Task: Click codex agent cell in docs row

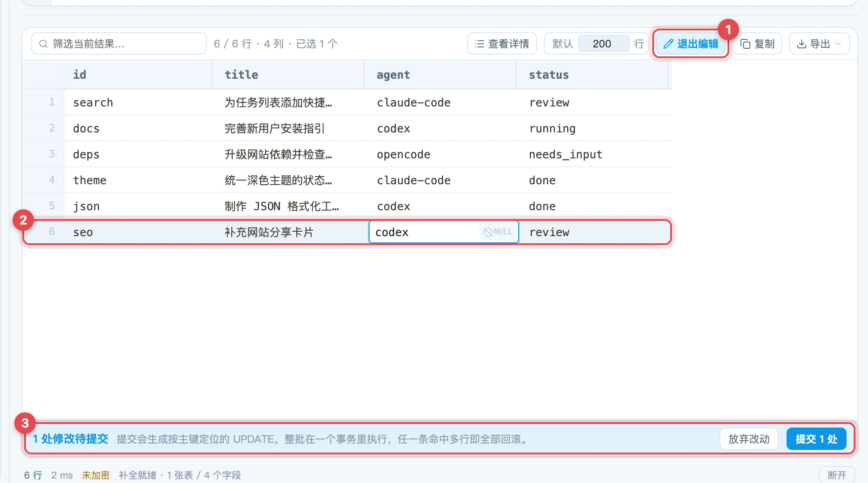Action: coord(440,128)
